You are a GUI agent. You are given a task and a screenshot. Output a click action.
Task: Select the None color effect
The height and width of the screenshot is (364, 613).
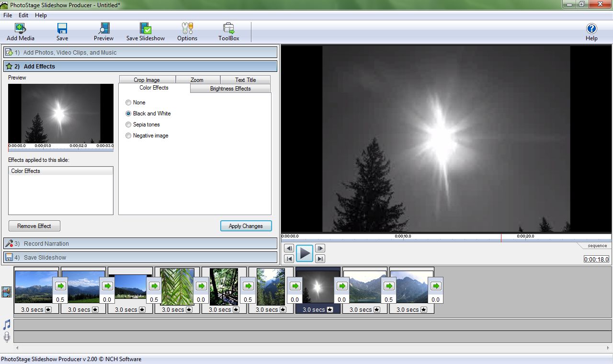click(128, 102)
